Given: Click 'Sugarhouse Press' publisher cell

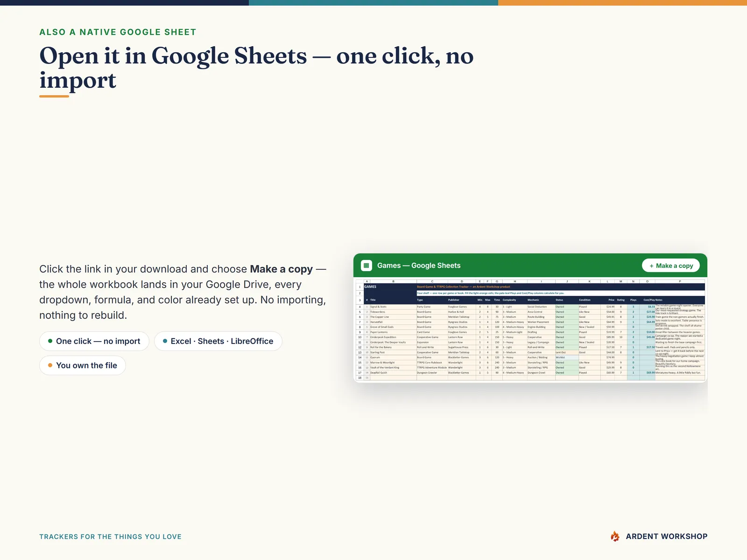Looking at the screenshot, I should click(x=461, y=347).
